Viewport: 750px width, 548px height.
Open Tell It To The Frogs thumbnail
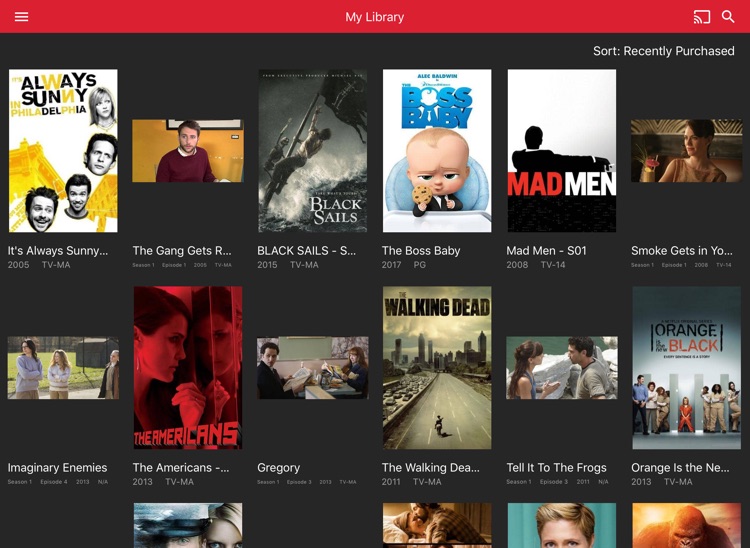coord(562,368)
